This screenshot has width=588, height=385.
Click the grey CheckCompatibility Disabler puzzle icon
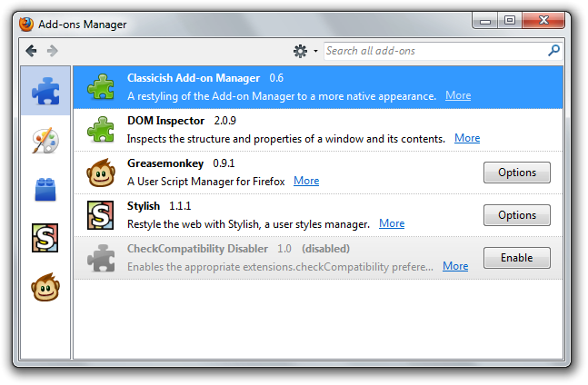[101, 258]
